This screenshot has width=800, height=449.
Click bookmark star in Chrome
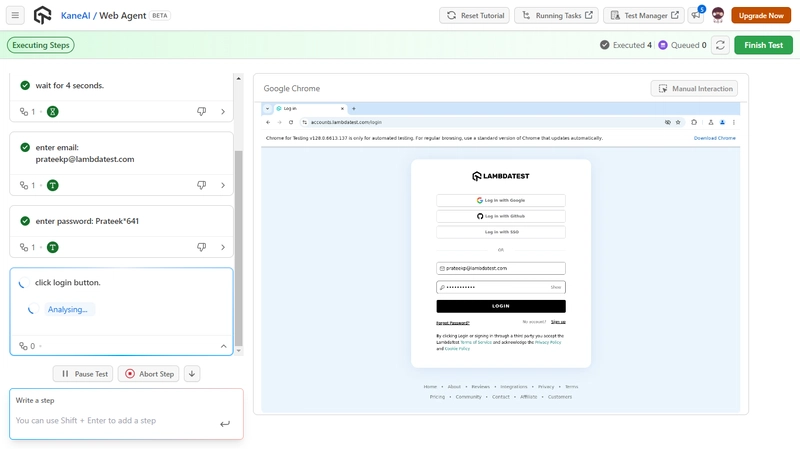[678, 122]
